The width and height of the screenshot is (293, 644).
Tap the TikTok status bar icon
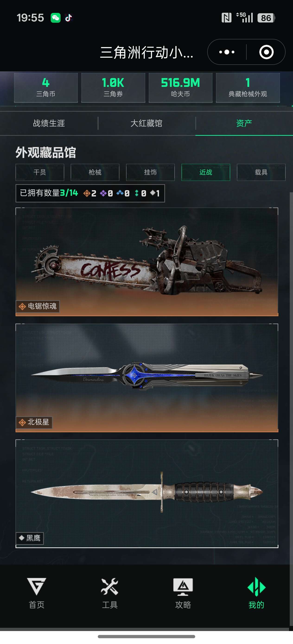pyautogui.click(x=69, y=18)
